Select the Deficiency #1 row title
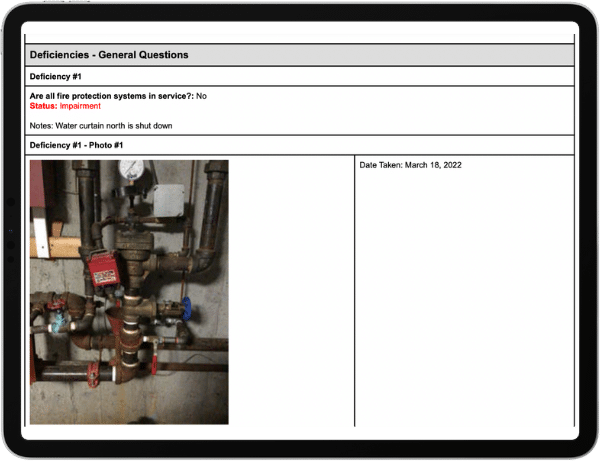Image resolution: width=600 pixels, height=461 pixels. click(56, 76)
